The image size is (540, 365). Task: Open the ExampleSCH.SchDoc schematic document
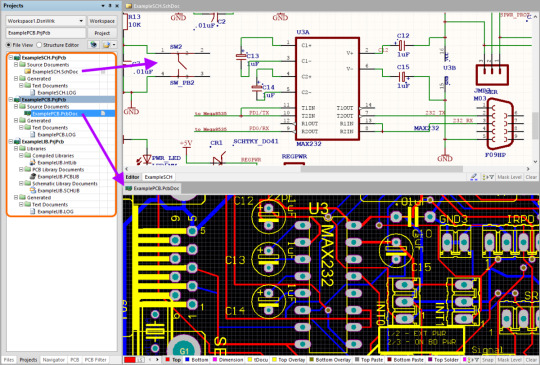click(55, 72)
